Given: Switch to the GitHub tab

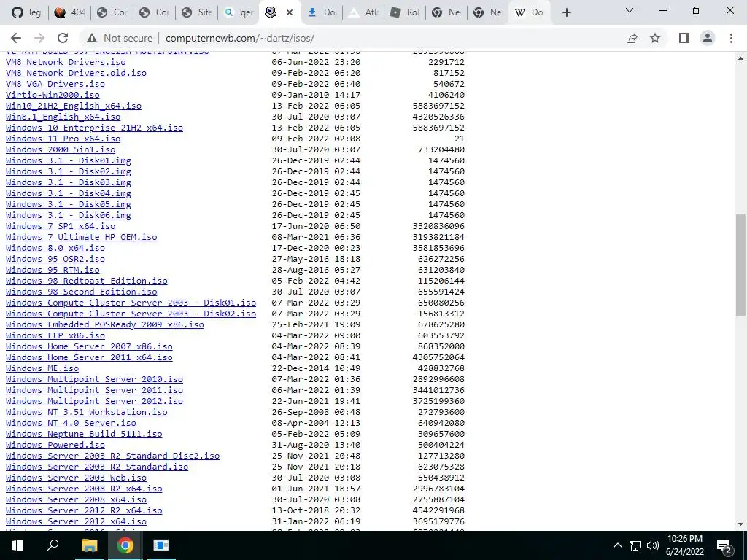Looking at the screenshot, I should click(27, 12).
